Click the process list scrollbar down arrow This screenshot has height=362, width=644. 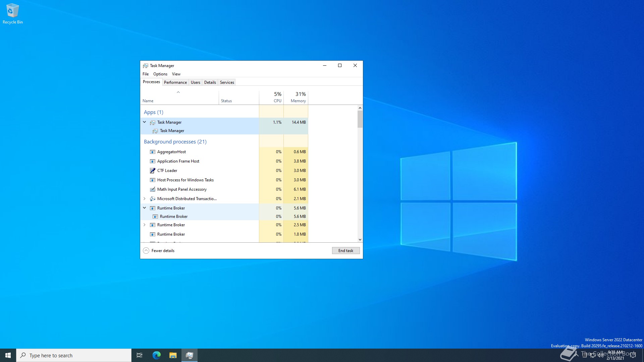(x=360, y=240)
